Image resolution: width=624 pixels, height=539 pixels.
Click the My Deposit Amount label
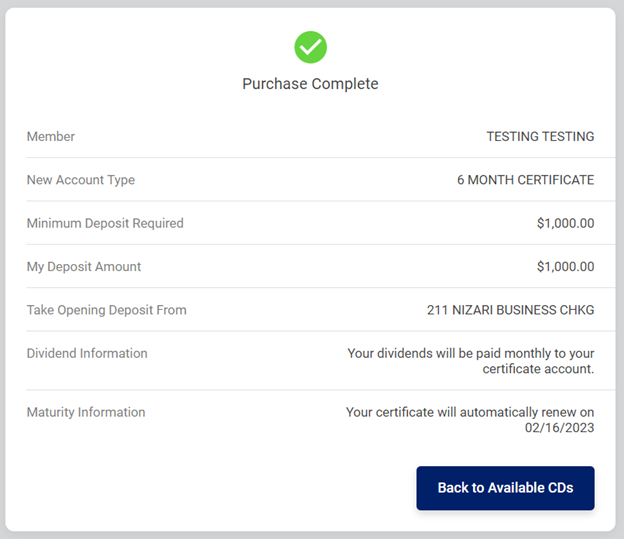click(x=84, y=267)
